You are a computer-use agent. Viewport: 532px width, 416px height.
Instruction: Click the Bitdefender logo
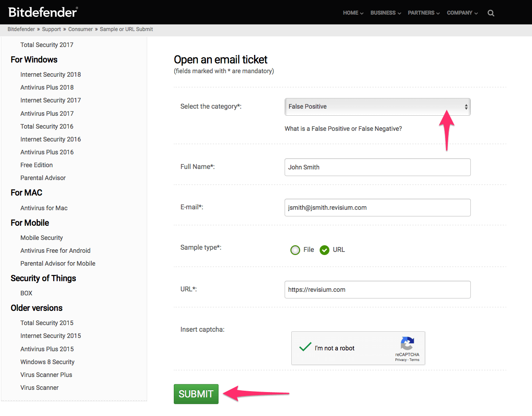43,12
